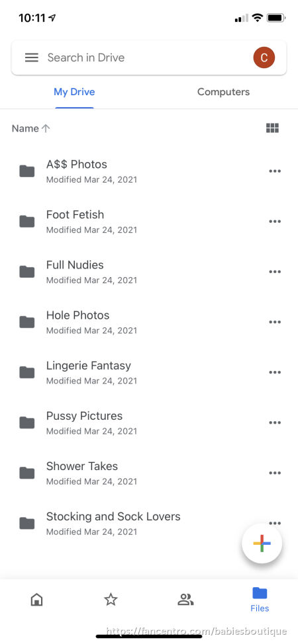Open more options for Shower Takes folder

point(275,473)
